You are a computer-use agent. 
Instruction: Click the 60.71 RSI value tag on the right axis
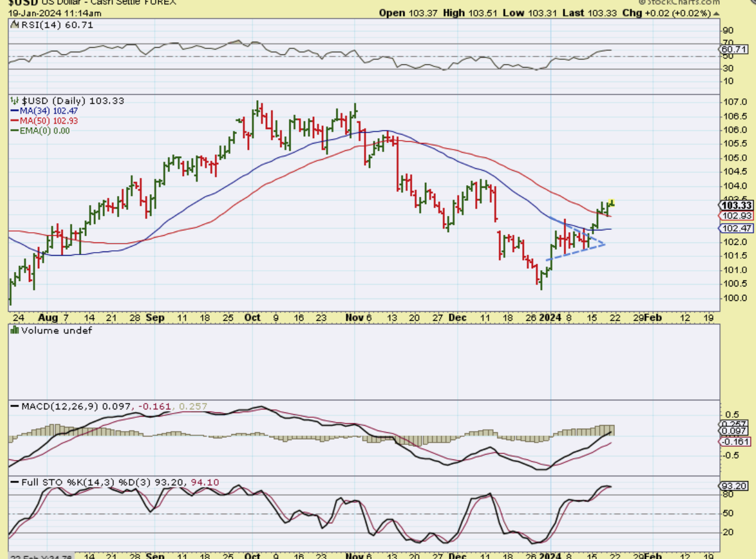click(x=734, y=49)
